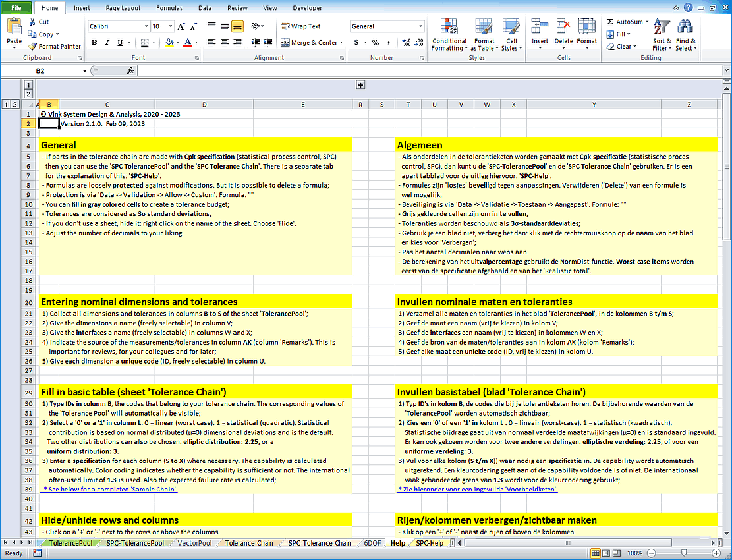Open the Cell Styles gallery

pos(511,36)
